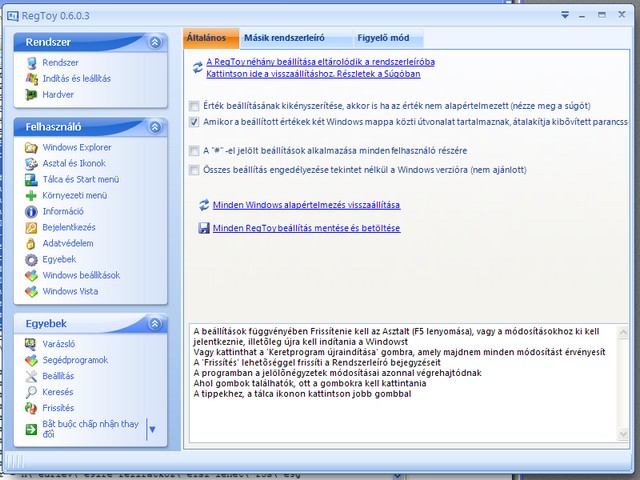Open the Windows Explorer sidebar link
The width and height of the screenshot is (640, 480).
click(77, 147)
